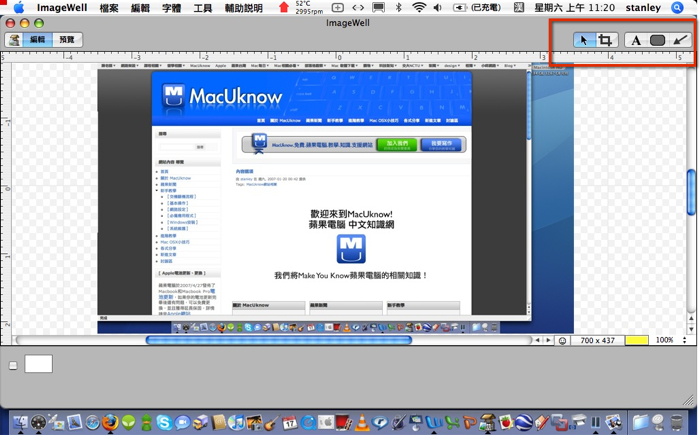Click the horizontal scrollbar thumb
Image resolution: width=700 pixels, height=435 pixels.
279,340
